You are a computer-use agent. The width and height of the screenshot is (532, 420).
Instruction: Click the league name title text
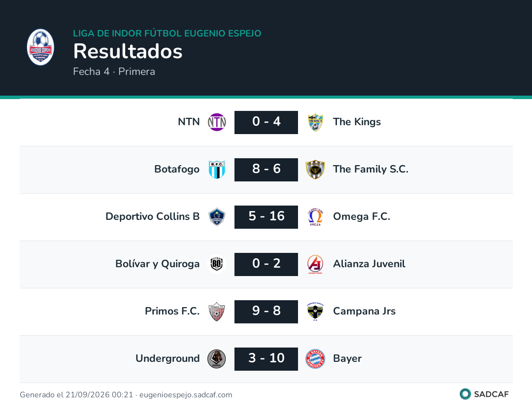pos(167,33)
